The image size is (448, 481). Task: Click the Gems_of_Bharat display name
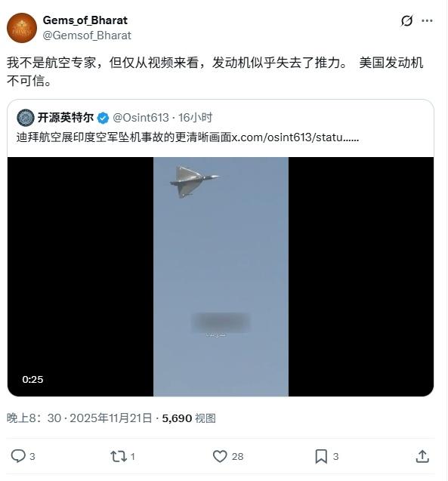pos(85,20)
